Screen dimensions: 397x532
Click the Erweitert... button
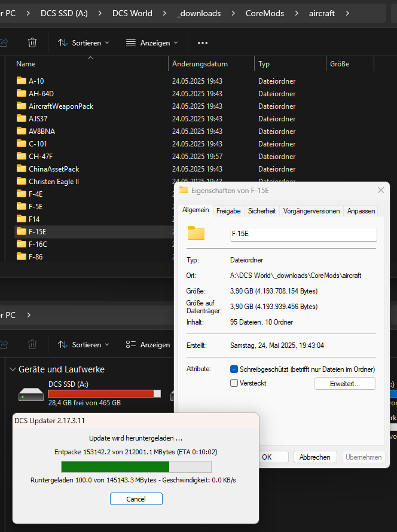(x=345, y=384)
